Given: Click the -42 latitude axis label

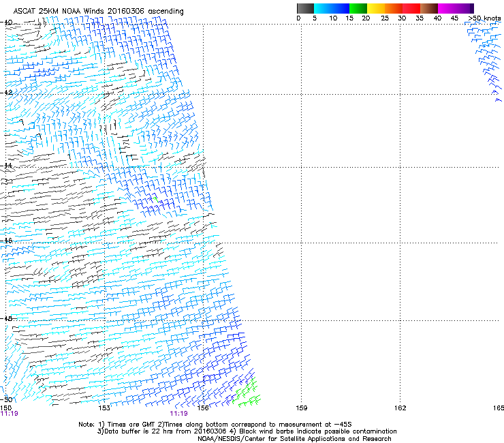Looking at the screenshot, I should 6,93.
